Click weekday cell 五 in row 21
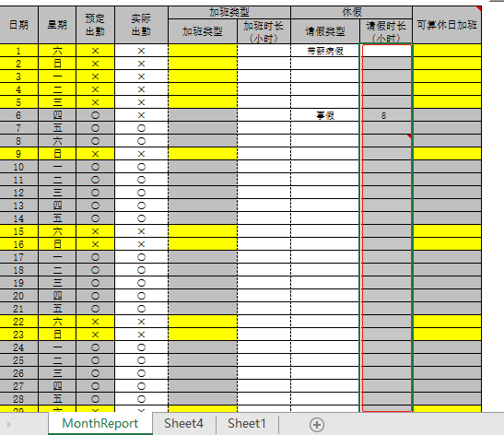This screenshot has height=435, width=504. tap(57, 309)
